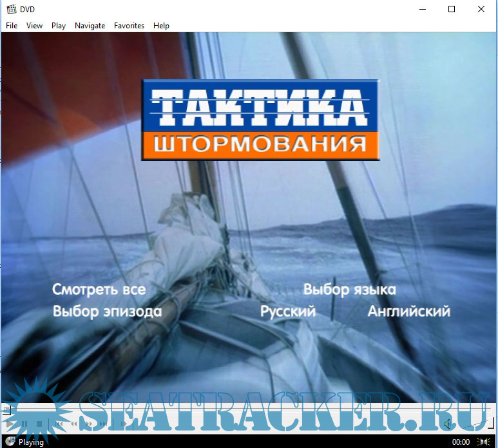Skip to previous chapter button
Image resolution: width=498 pixels, height=448 pixels.
coord(58,424)
